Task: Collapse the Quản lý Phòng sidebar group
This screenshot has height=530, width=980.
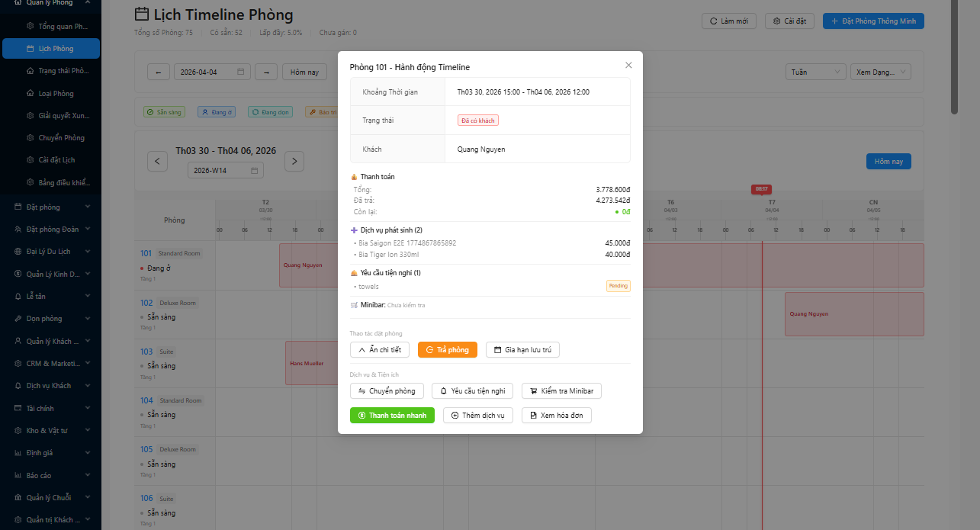Action: [x=50, y=3]
